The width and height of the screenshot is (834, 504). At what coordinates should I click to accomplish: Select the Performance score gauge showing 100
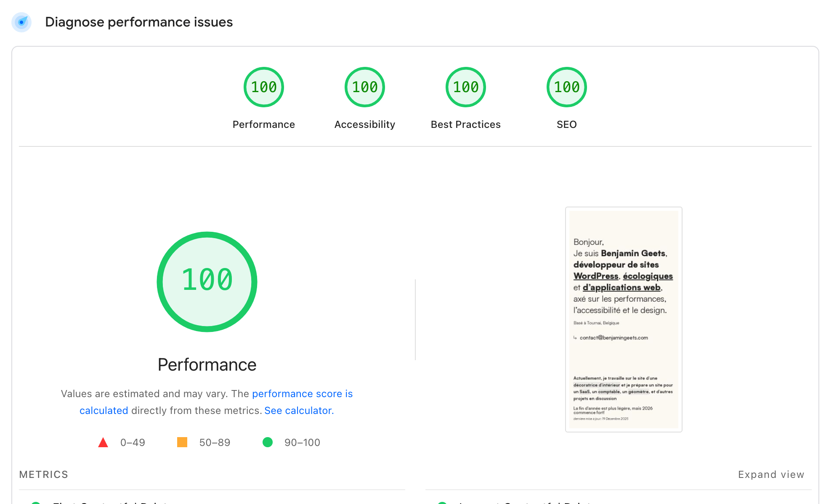[263, 87]
